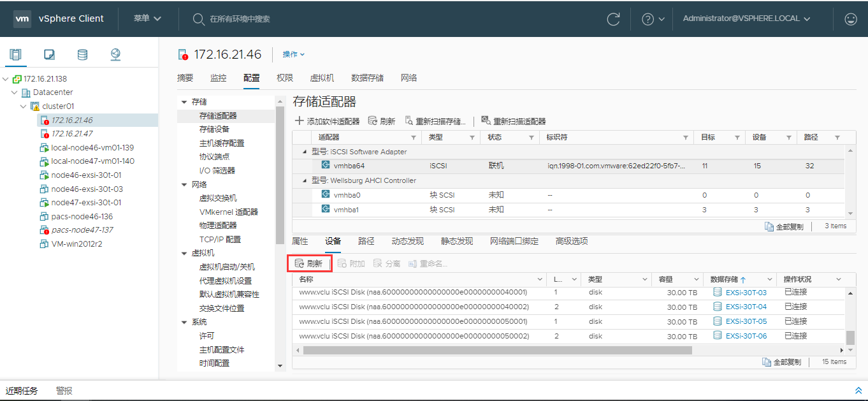Click the adapters table copy all icon

click(768, 226)
